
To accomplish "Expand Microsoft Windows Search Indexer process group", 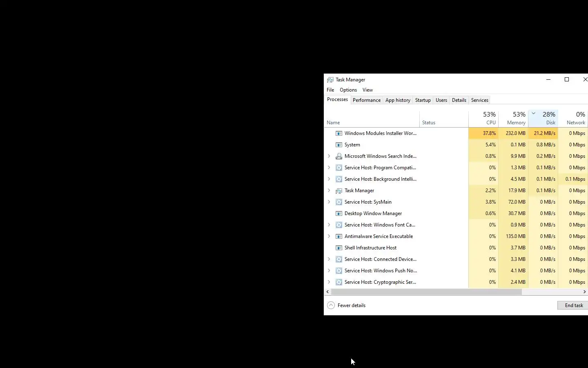I will (x=329, y=156).
